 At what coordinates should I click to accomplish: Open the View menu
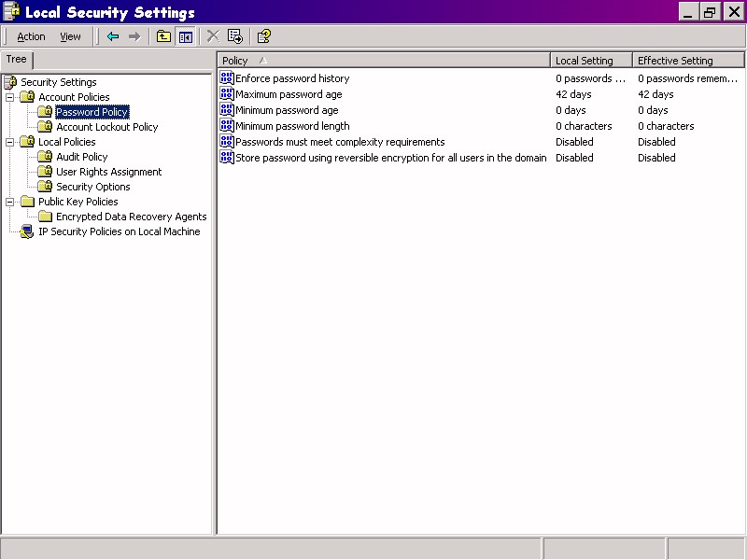71,36
